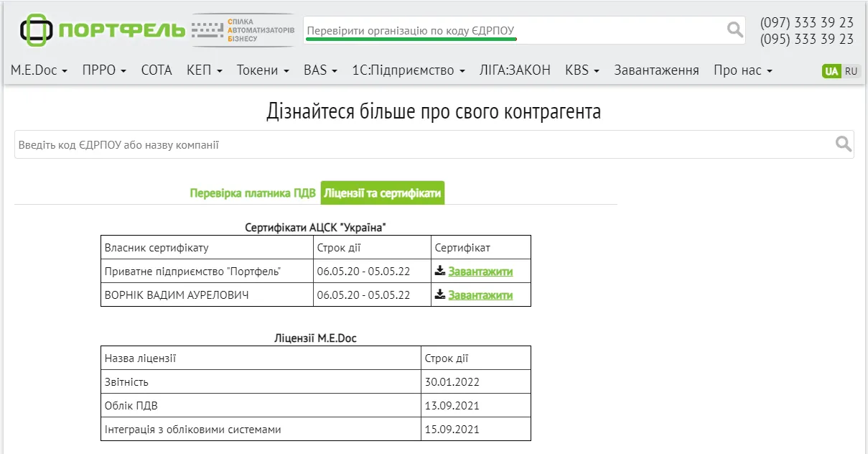Click the Портфель logo icon
868x454 pixels.
click(x=37, y=30)
